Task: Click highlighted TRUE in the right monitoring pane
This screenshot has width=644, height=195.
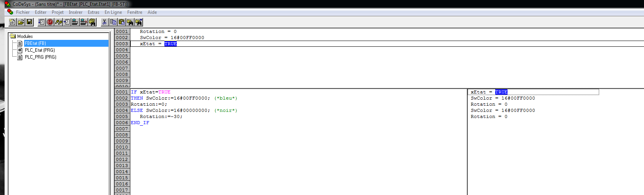Action: coord(501,92)
